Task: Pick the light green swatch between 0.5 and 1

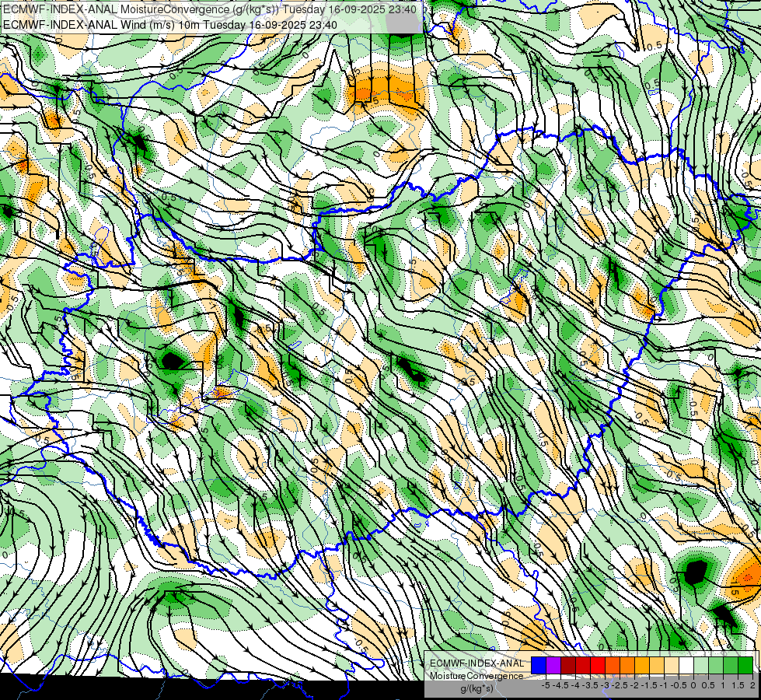Action: pyautogui.click(x=715, y=665)
